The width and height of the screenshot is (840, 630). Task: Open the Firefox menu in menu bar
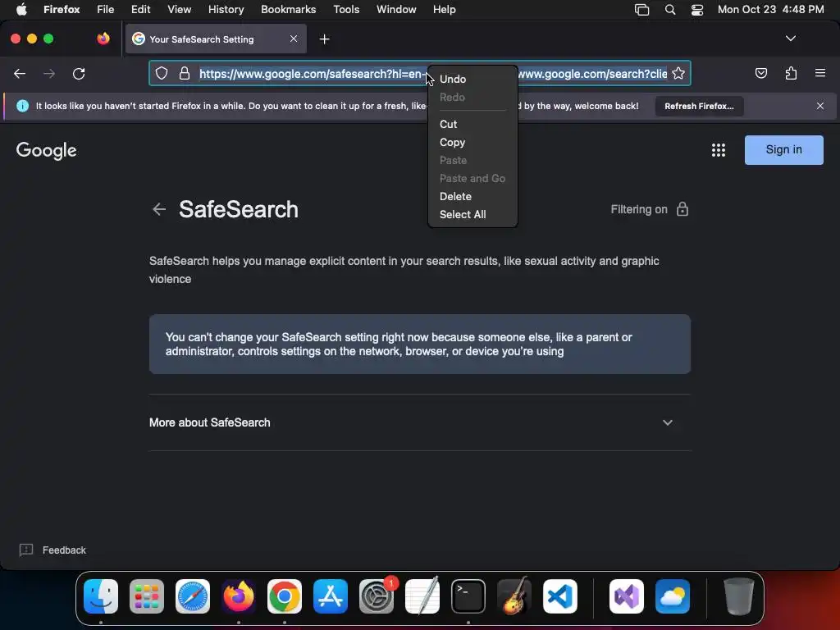[62, 9]
